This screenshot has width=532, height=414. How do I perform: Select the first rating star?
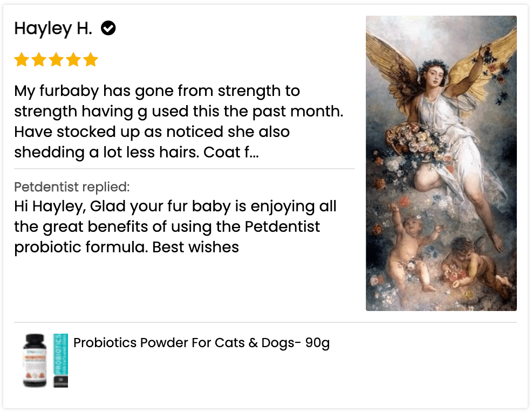[x=22, y=60]
